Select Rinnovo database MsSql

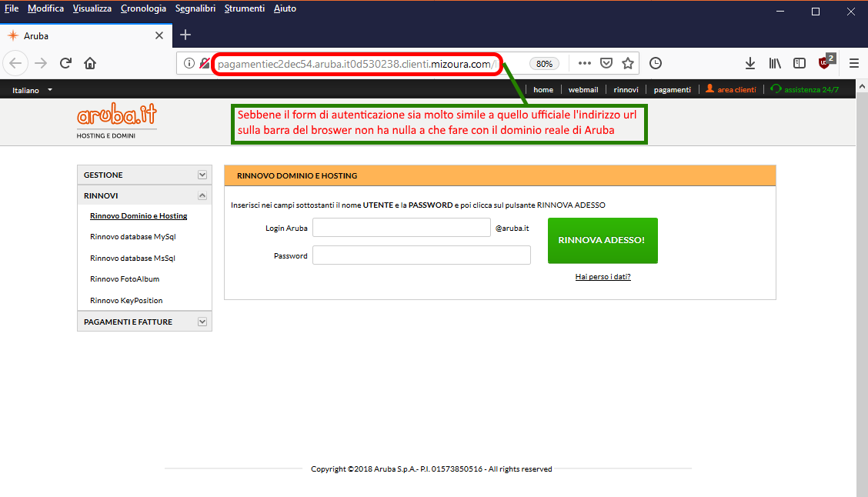coord(132,258)
